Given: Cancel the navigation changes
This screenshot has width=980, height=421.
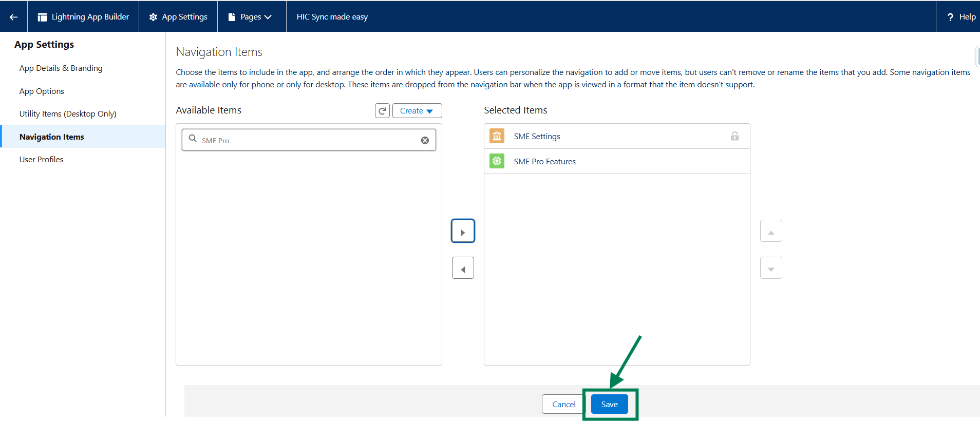Looking at the screenshot, I should coord(563,404).
